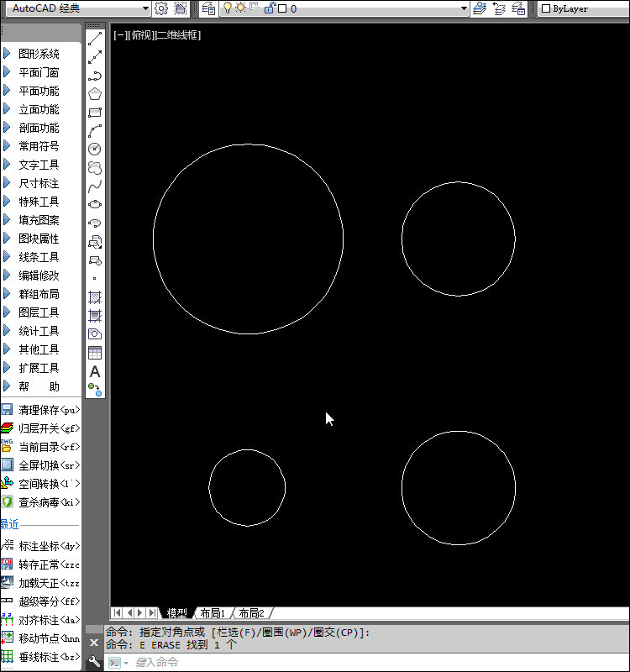Open the Insert Block tool
Screen dimensions: 630x672
(95, 242)
